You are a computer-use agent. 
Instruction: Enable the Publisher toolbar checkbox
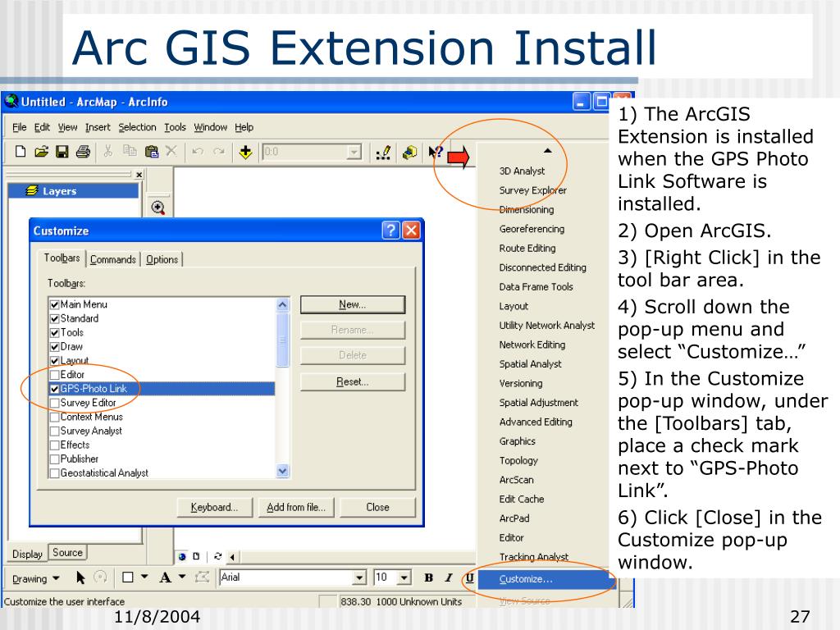click(x=55, y=459)
